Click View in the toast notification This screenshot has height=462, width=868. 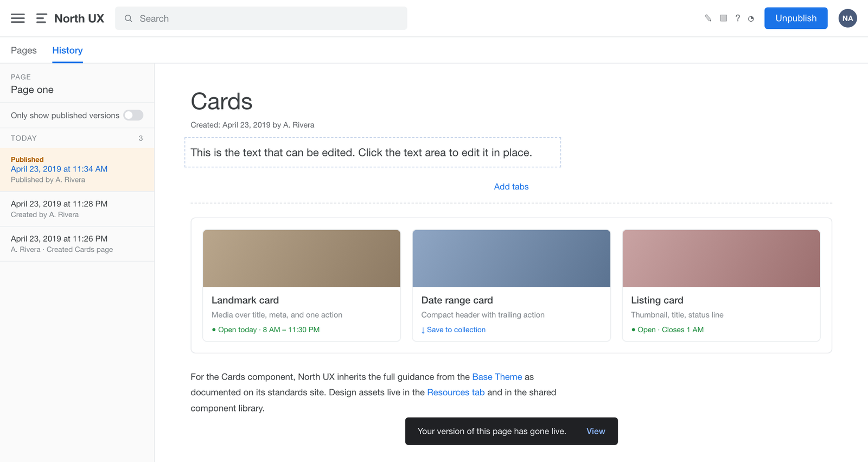tap(596, 431)
